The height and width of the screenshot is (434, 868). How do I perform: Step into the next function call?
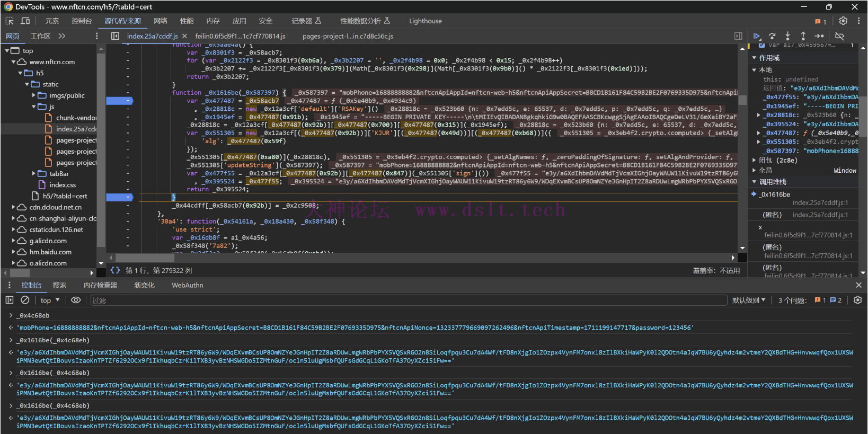[x=787, y=36]
